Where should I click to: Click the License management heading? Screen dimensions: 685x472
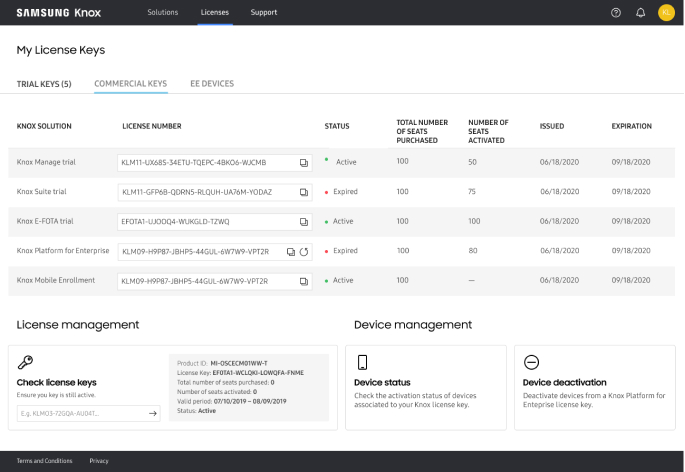tap(78, 325)
